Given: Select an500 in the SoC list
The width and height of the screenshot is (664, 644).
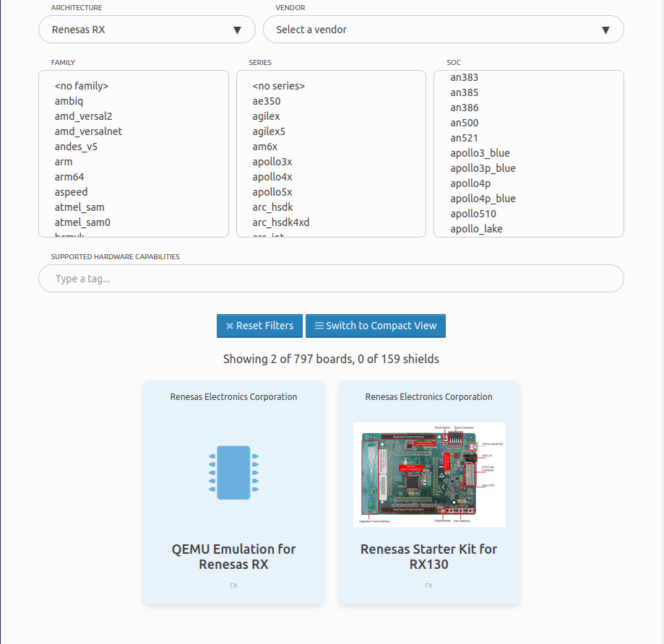Looking at the screenshot, I should pyautogui.click(x=464, y=123).
